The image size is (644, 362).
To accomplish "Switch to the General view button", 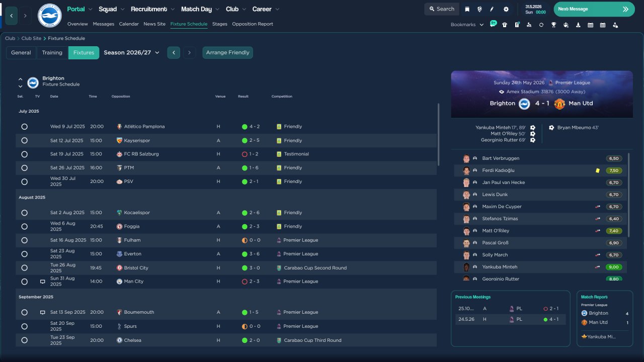I will pos(21,52).
